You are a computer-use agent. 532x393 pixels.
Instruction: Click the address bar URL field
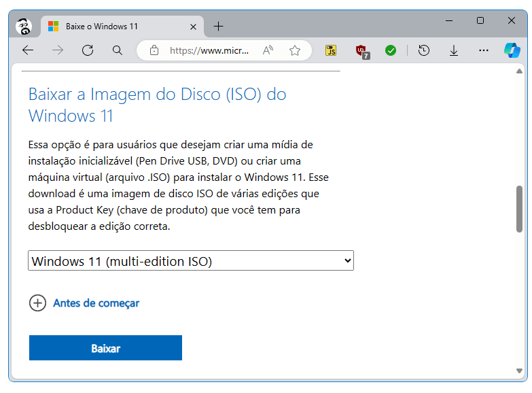pos(209,50)
